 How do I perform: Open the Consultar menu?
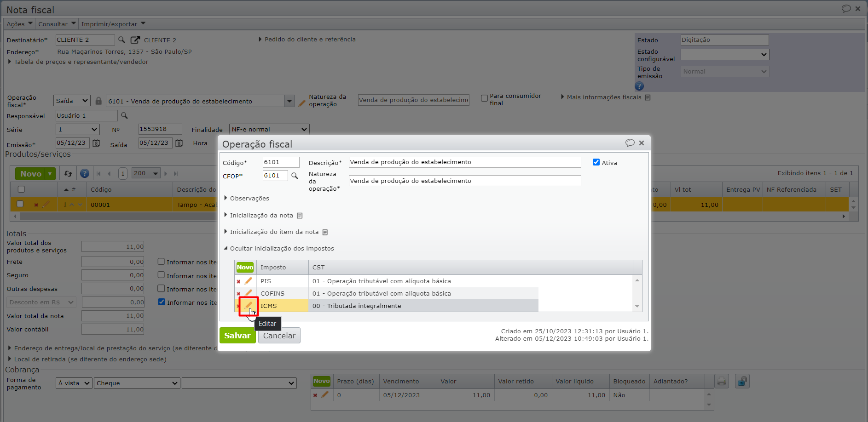(x=57, y=24)
